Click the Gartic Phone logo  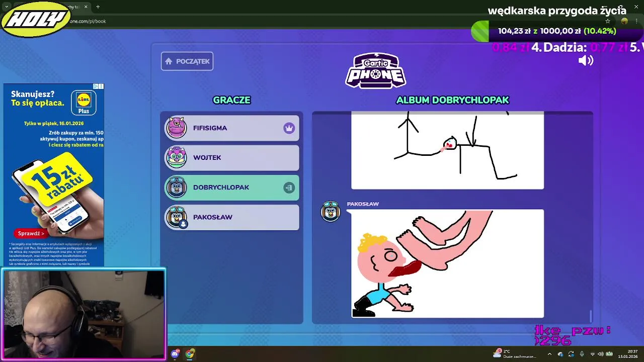coord(375,71)
